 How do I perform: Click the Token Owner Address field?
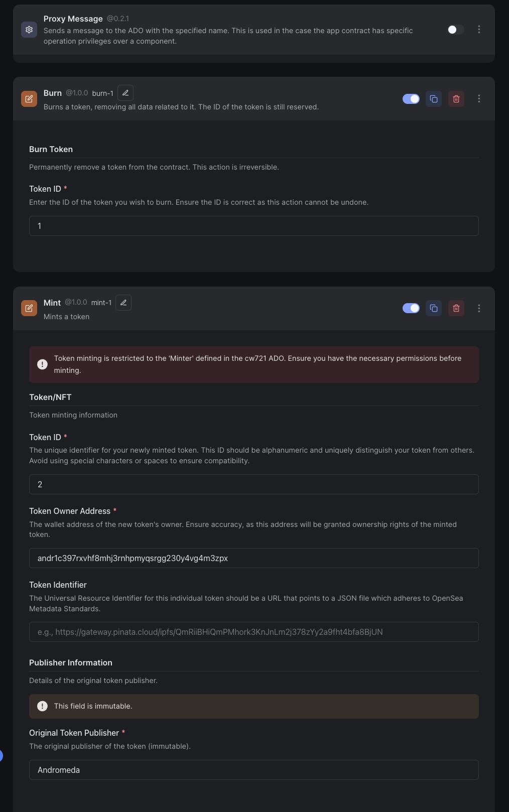click(x=253, y=558)
